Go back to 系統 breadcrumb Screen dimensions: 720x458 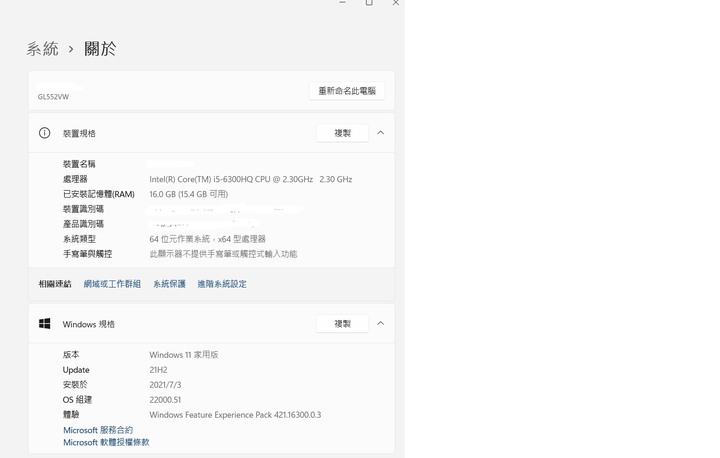point(42,49)
